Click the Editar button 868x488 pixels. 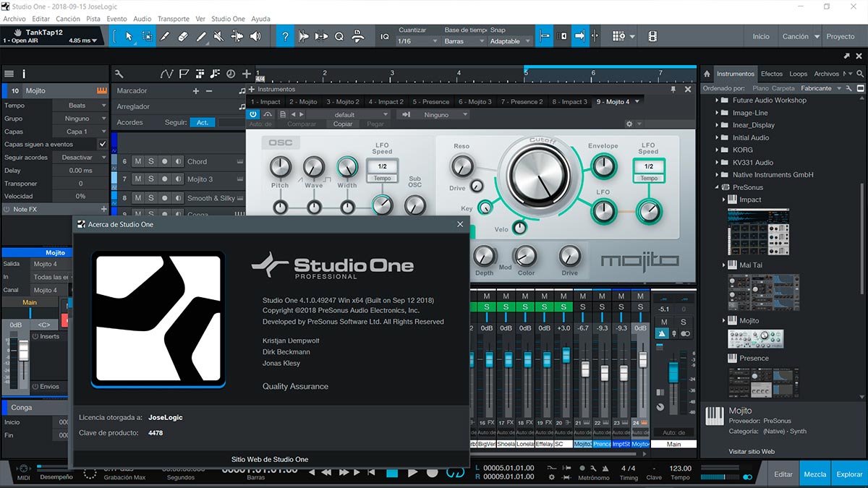783,474
